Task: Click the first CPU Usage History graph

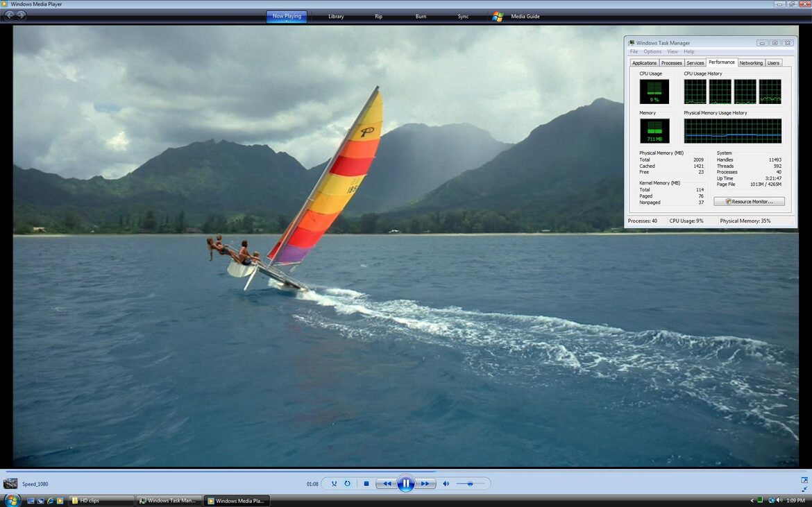Action: (x=695, y=92)
